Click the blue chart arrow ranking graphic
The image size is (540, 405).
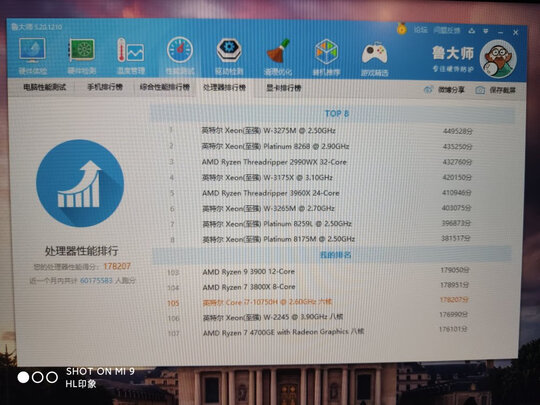[x=80, y=183]
